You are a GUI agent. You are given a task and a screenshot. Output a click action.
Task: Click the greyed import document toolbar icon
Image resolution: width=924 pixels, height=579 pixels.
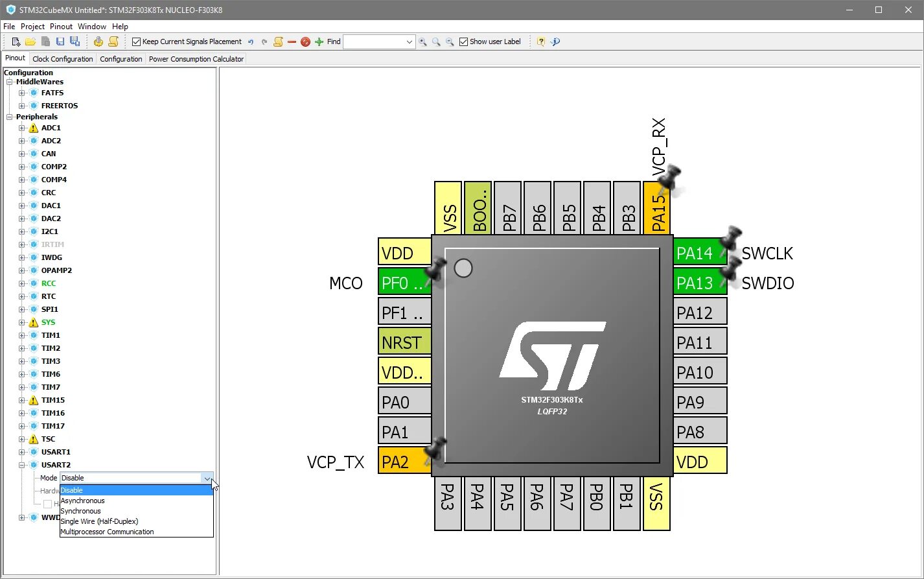point(45,41)
